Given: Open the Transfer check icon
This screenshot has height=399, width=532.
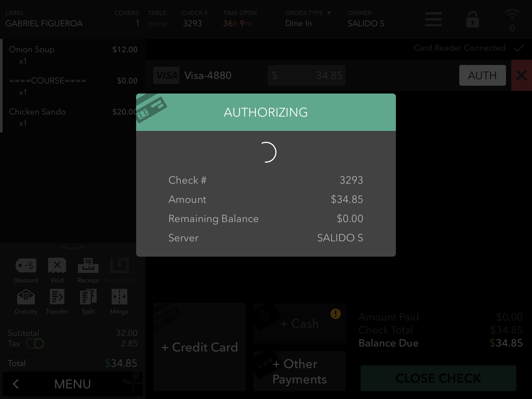Looking at the screenshot, I should tap(57, 297).
